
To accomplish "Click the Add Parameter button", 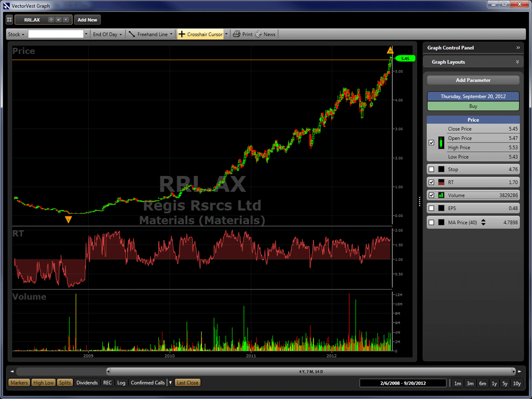I will point(473,80).
